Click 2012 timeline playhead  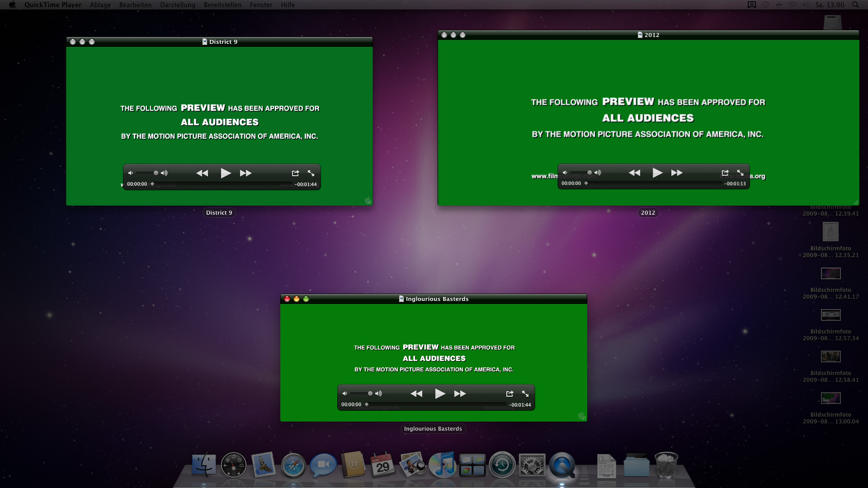(586, 183)
